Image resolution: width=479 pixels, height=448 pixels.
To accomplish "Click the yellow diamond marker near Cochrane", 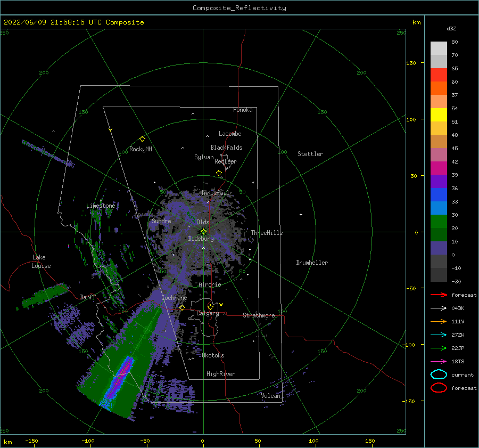I will pos(182,307).
